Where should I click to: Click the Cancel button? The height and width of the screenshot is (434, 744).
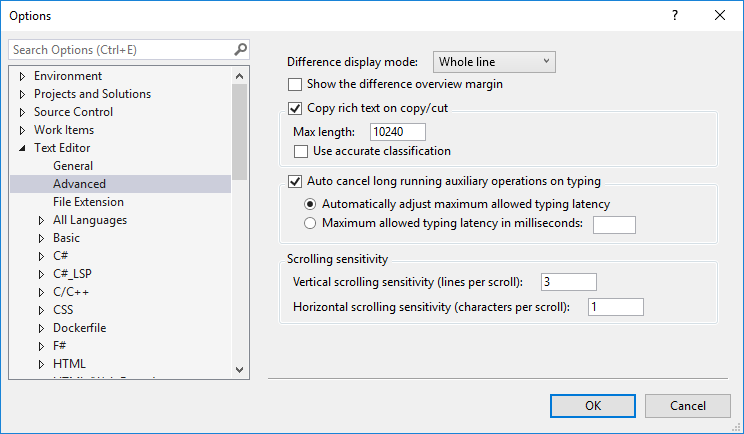coord(688,406)
